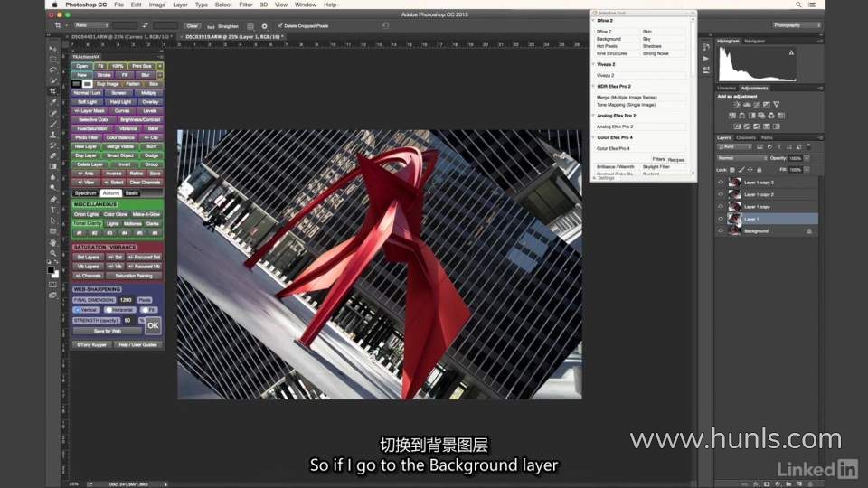The width and height of the screenshot is (868, 488).
Task: Click the OK button in TKActions panel
Action: [153, 325]
